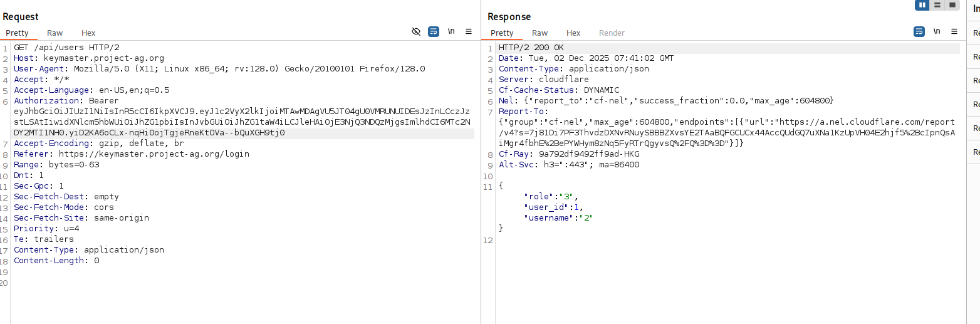Viewport: 980px width, 324px height.
Task: Show non-printable characters in Request editor
Action: pyautogui.click(x=451, y=31)
